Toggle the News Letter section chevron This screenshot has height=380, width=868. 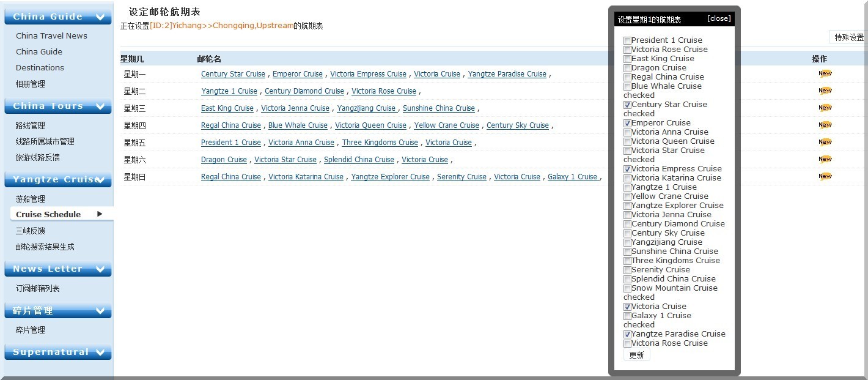pos(100,269)
